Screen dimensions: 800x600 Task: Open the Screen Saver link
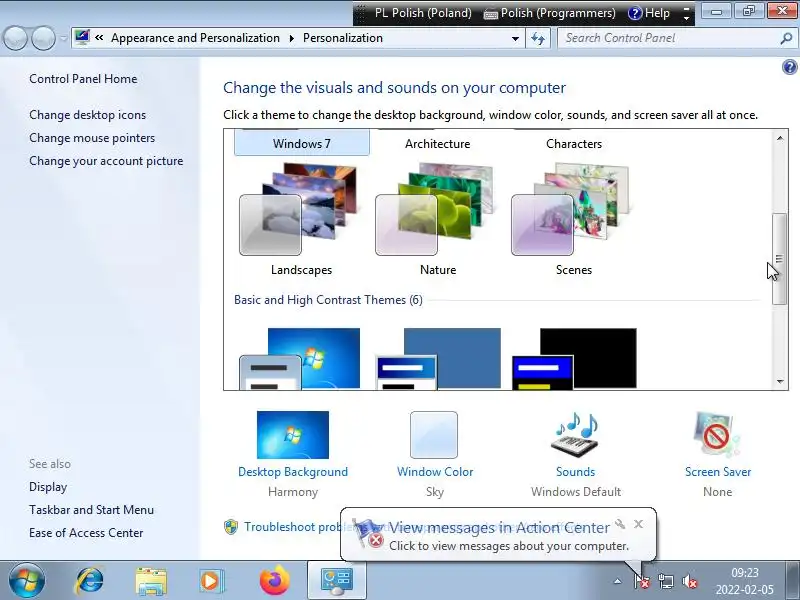pos(718,472)
